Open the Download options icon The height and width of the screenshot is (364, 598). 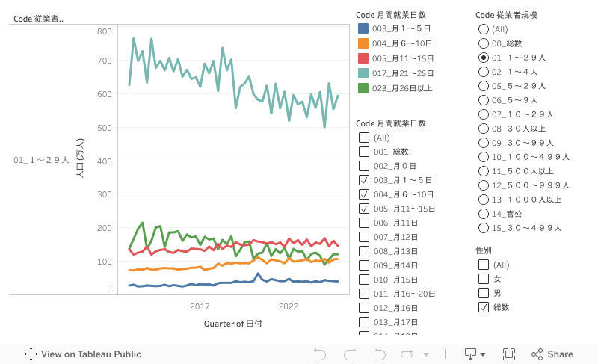coord(470,354)
